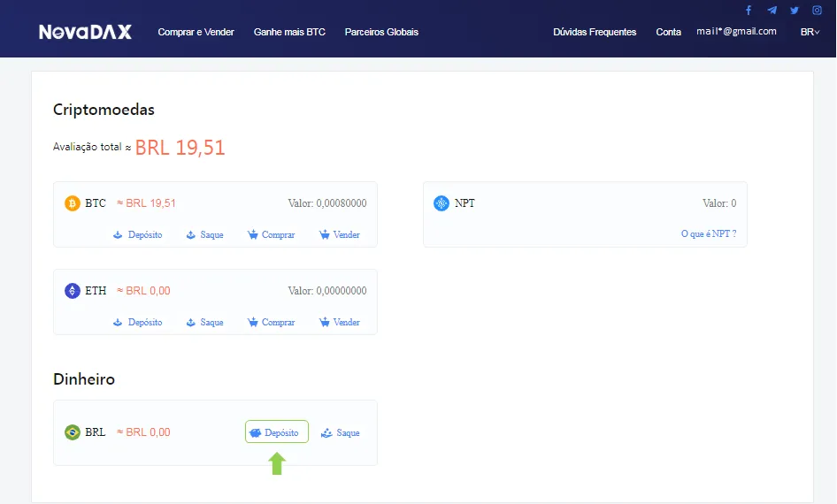Screen dimensions: 837x504
Task: Open Ganhe mais BTC menu
Action: pyautogui.click(x=289, y=32)
